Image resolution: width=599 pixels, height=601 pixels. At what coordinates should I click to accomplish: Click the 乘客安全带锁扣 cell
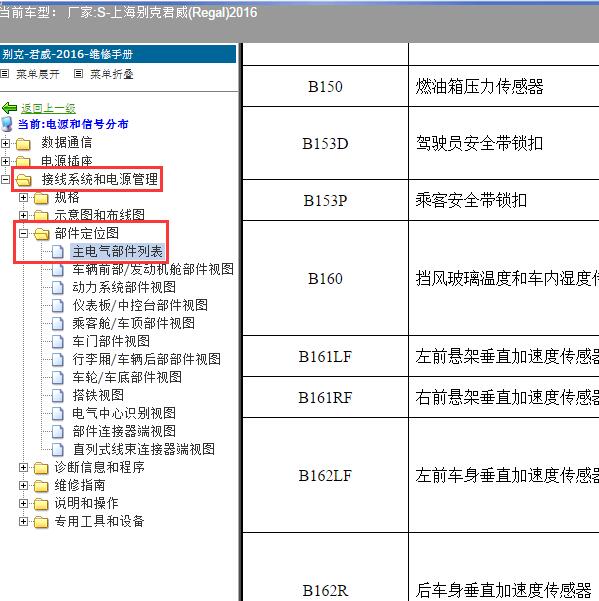pyautogui.click(x=504, y=200)
